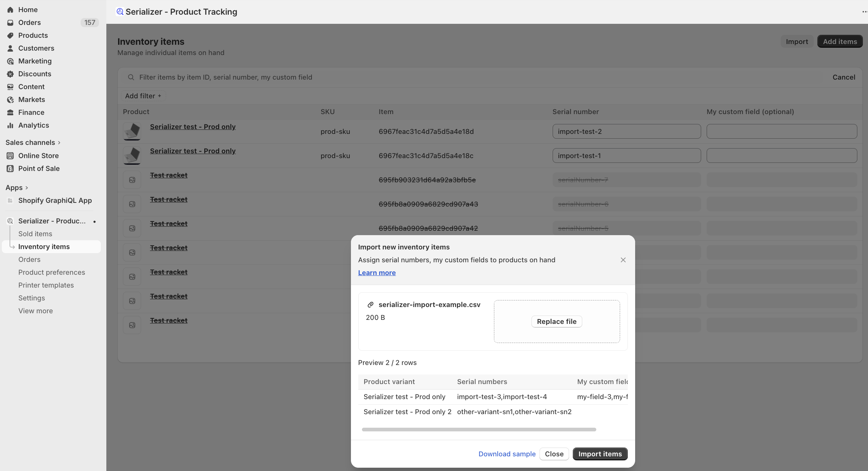The width and height of the screenshot is (868, 471).
Task: Click the Products tag icon
Action: [10, 36]
